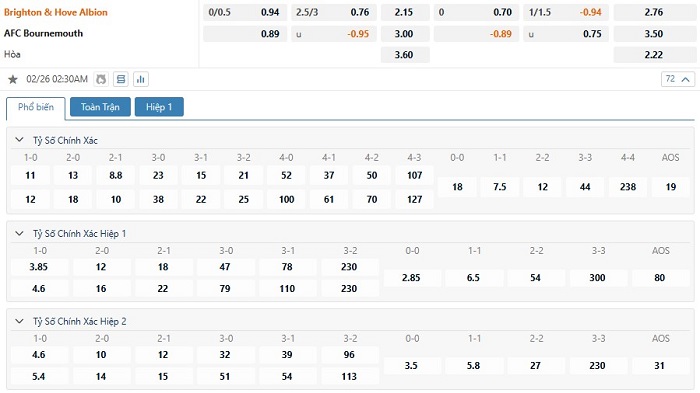Choose second-half AOS odds 31
Screen dimensions: 700x393
[x=659, y=365]
